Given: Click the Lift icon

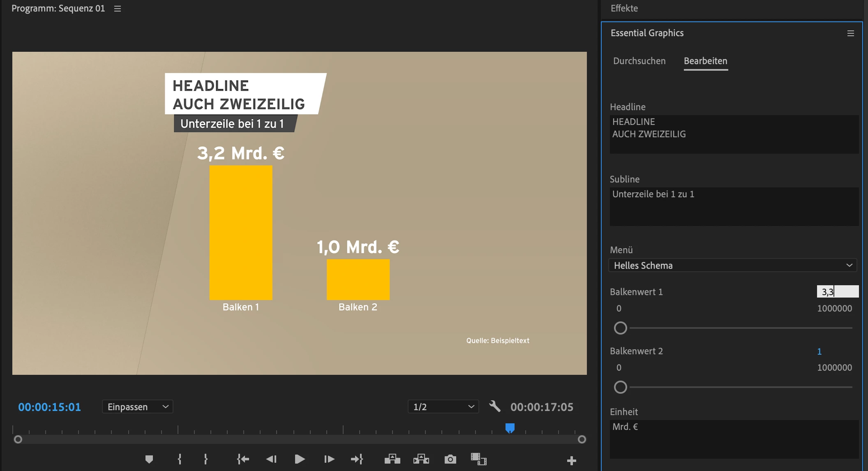Looking at the screenshot, I should coord(392,459).
